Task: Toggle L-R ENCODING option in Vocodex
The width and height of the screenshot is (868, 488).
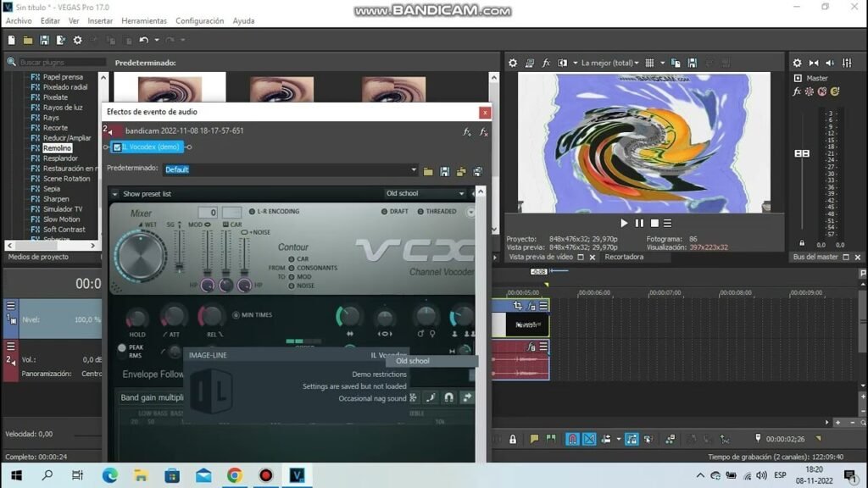Action: tap(252, 211)
